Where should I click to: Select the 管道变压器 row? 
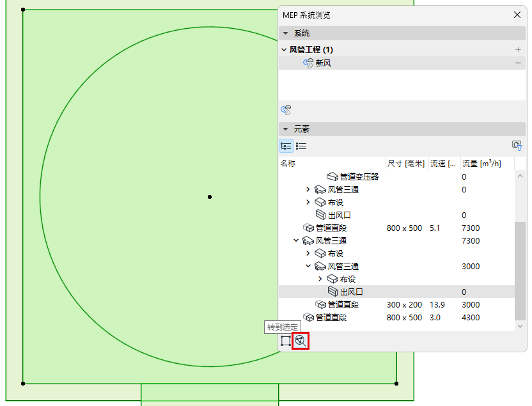396,176
